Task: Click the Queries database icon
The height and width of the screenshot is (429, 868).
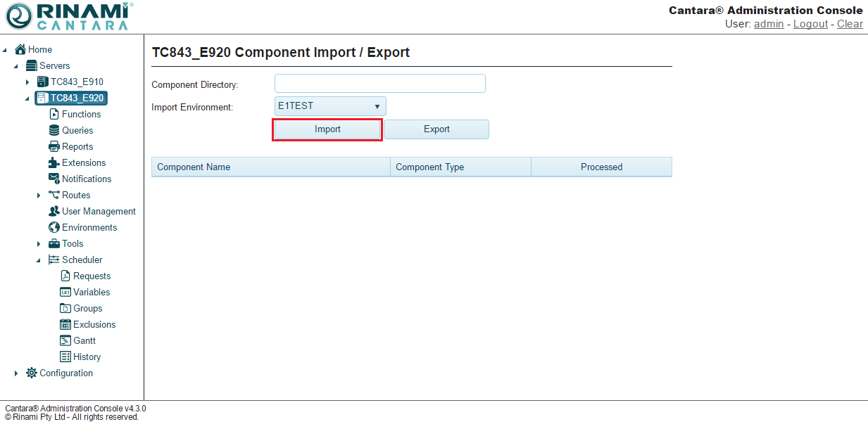Action: [54, 130]
